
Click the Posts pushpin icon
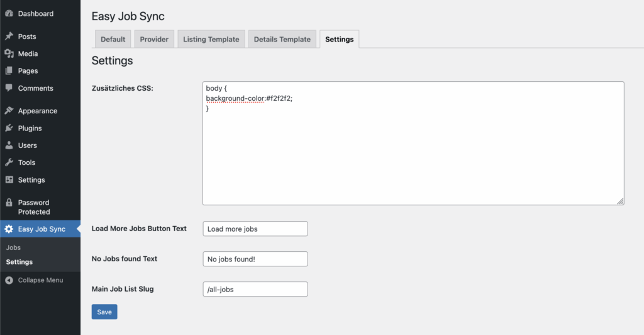[9, 36]
